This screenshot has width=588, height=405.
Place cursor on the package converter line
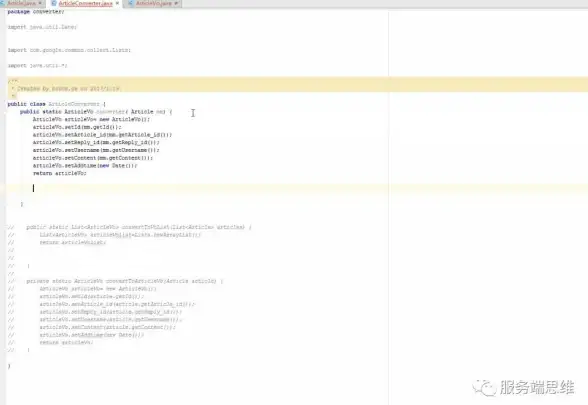pyautogui.click(x=36, y=12)
